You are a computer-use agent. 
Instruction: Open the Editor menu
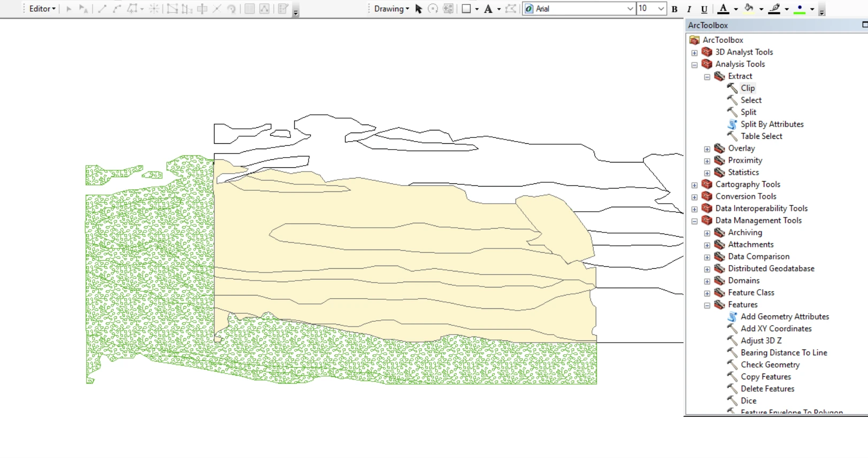pyautogui.click(x=42, y=9)
